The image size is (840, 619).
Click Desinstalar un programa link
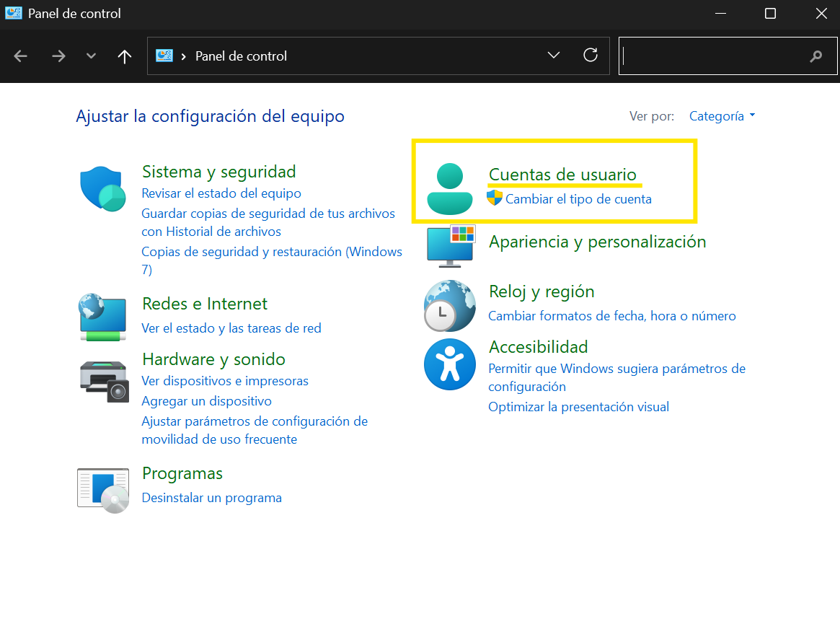point(211,497)
